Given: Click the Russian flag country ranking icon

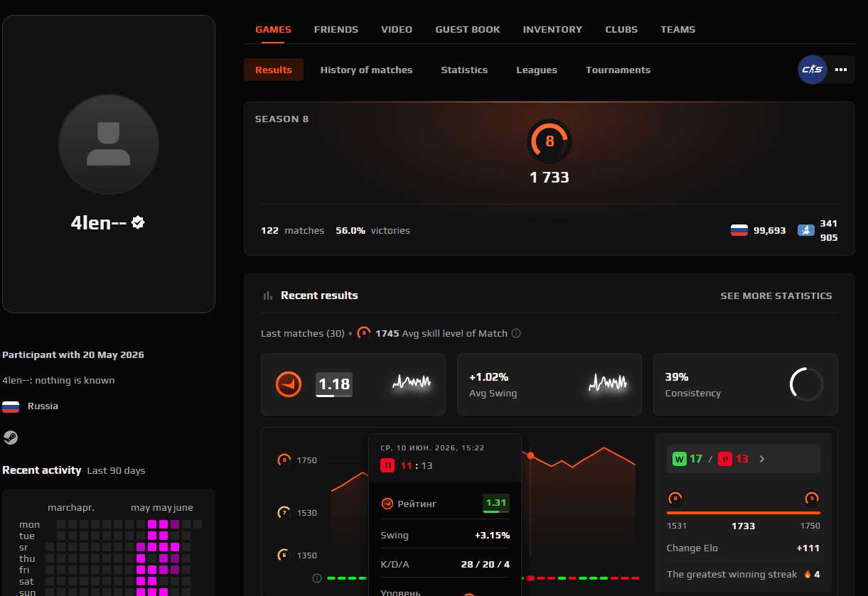Looking at the screenshot, I should [739, 230].
